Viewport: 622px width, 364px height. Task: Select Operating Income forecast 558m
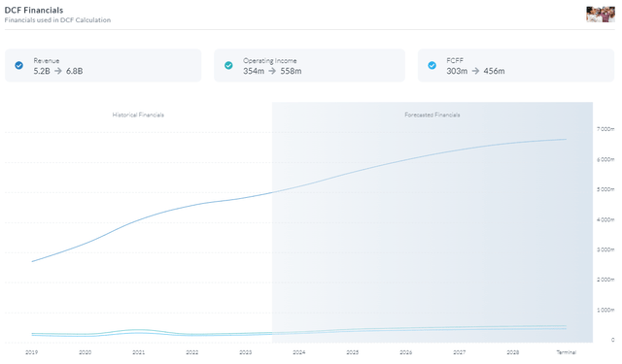(x=291, y=71)
